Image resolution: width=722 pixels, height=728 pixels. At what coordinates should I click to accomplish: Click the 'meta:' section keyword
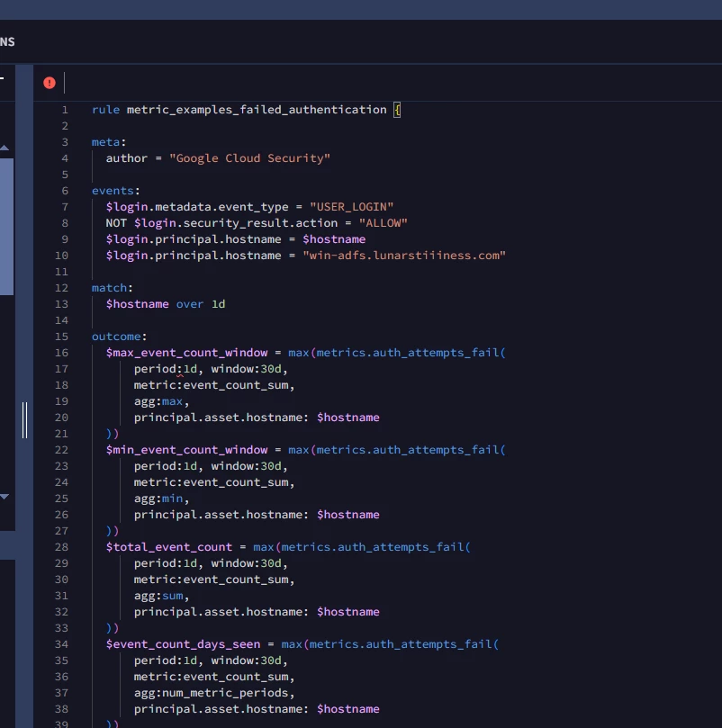[x=109, y=142]
